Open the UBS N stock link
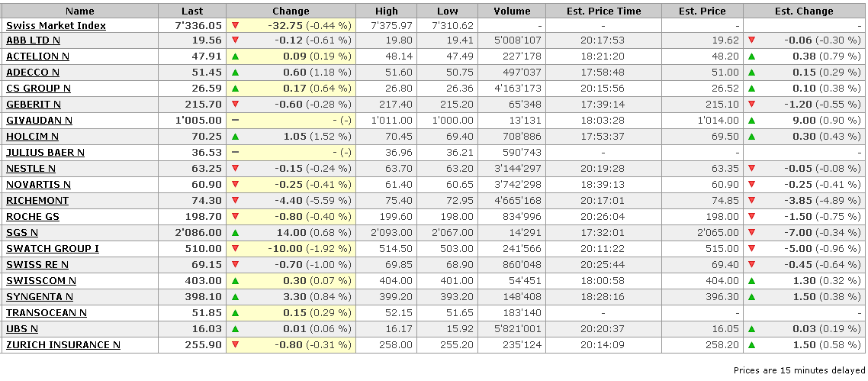This screenshot has height=381, width=868. point(22,329)
